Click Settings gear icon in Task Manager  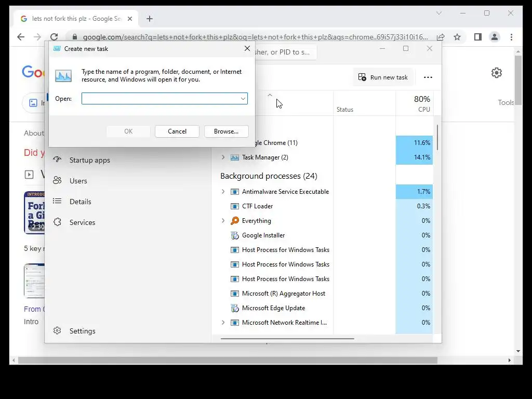coord(57,330)
